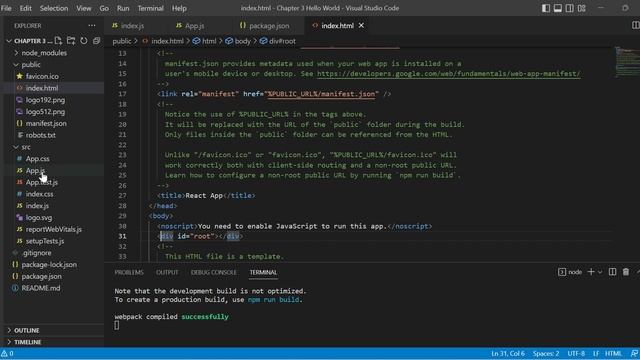640x360 pixels.
Task: Switch to the index.js editor tab
Action: coord(132,26)
